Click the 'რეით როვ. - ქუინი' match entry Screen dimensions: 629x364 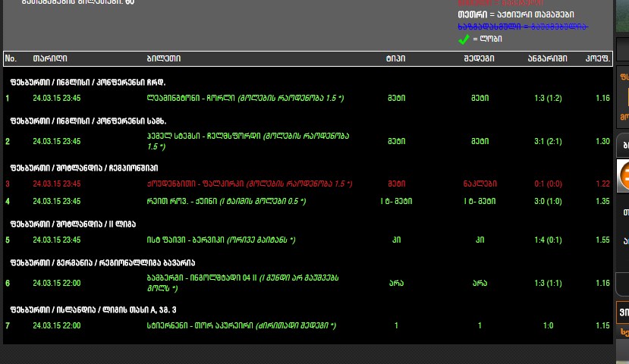[x=226, y=201]
